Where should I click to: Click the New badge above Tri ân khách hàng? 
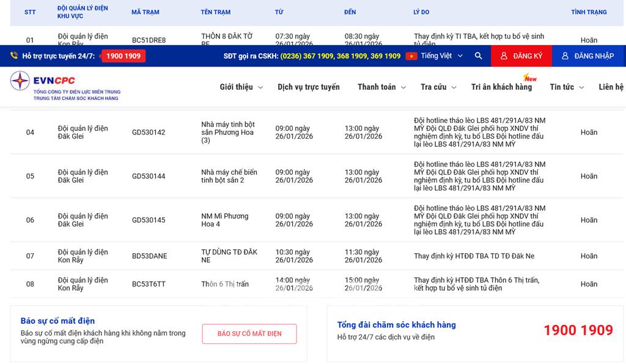click(x=529, y=78)
